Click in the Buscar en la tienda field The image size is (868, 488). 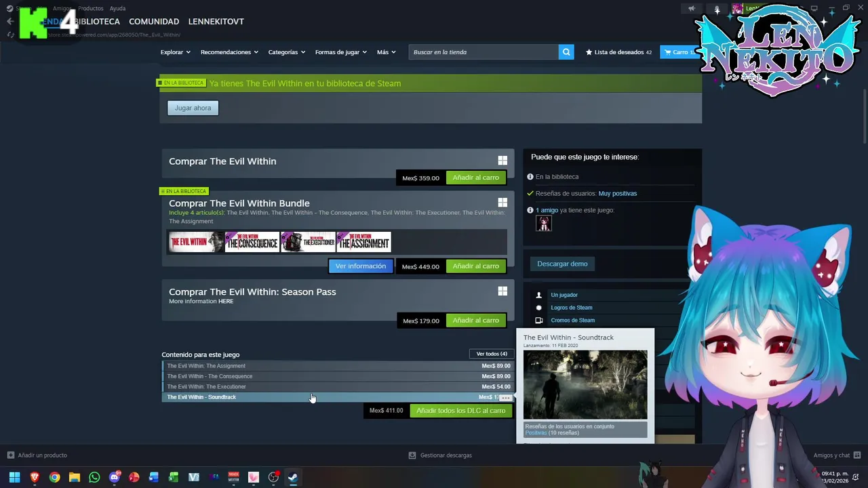coord(484,52)
